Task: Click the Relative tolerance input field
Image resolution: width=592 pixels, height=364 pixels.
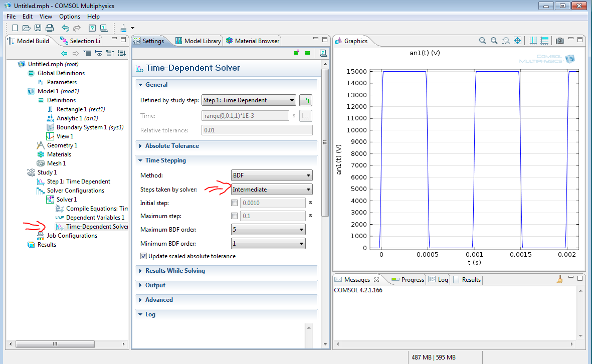Action: pyautogui.click(x=257, y=130)
